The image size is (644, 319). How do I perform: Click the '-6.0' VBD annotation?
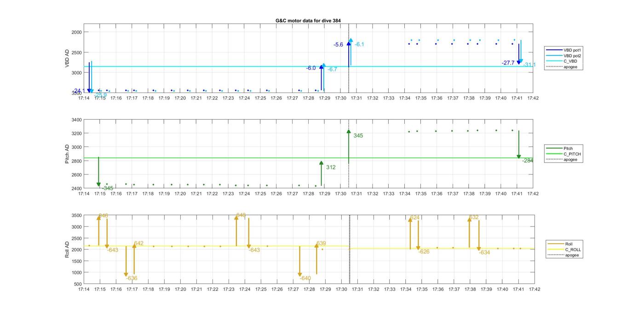tap(311, 68)
